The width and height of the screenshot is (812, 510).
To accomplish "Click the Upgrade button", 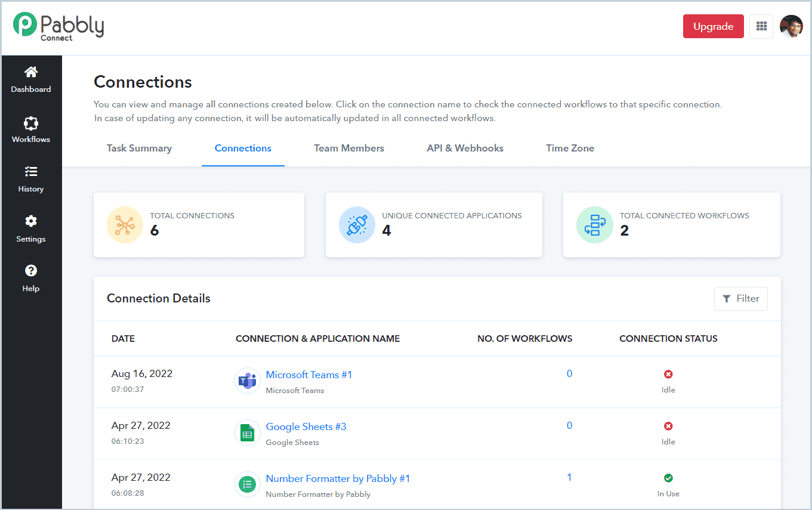I will [x=714, y=26].
